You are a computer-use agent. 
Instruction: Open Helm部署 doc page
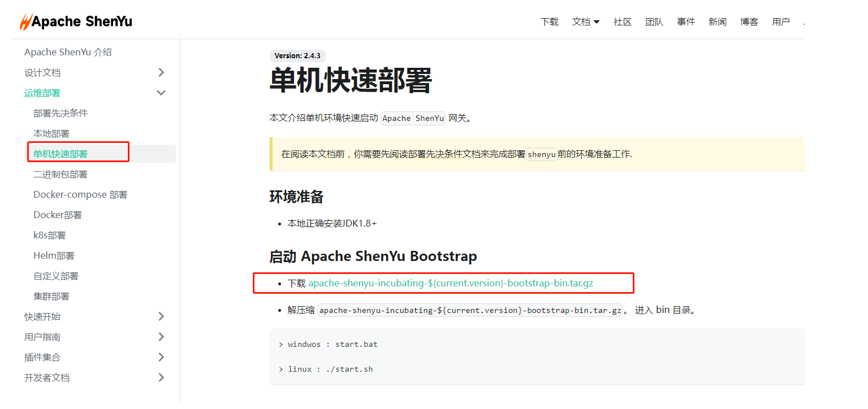coord(54,255)
